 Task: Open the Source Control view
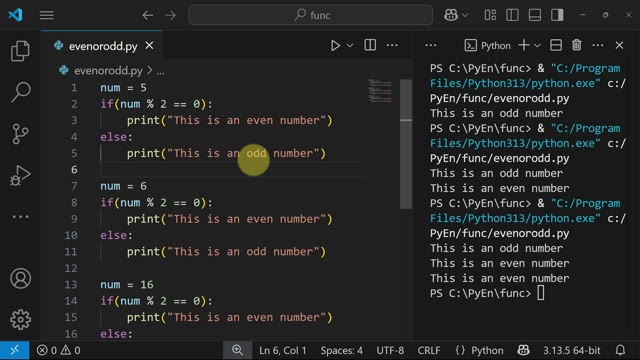pyautogui.click(x=20, y=133)
